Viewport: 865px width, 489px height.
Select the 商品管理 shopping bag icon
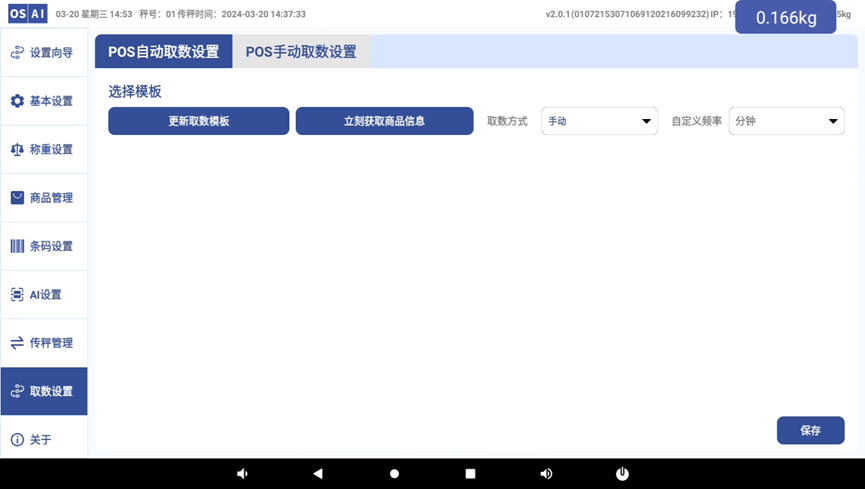tap(17, 198)
